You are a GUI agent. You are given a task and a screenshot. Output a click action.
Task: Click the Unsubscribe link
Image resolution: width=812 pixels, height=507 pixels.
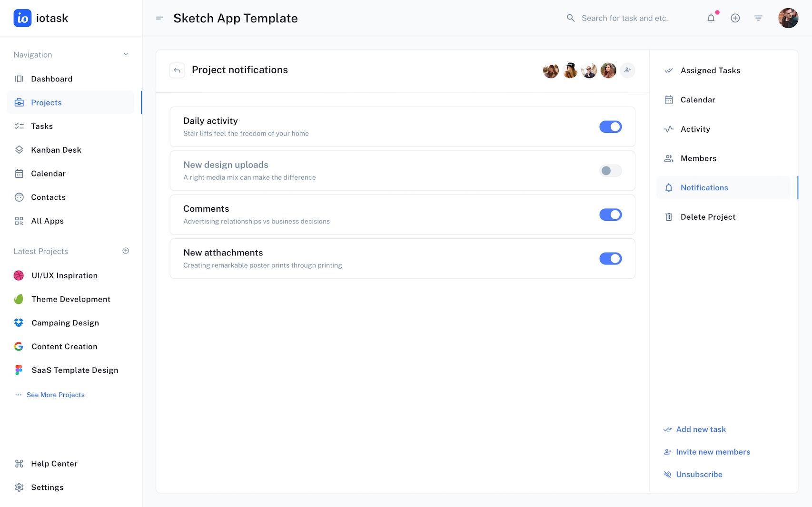pos(699,475)
